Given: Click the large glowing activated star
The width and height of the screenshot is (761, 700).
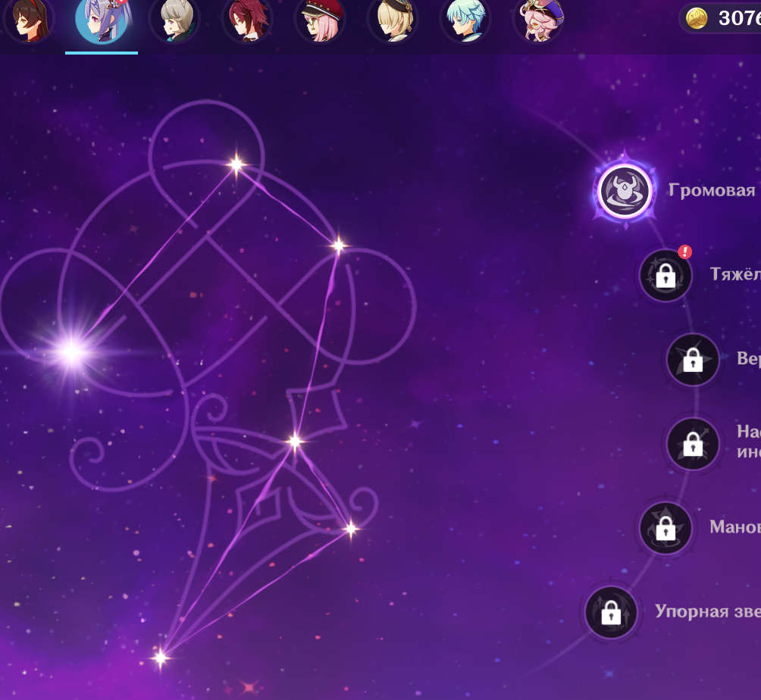Looking at the screenshot, I should (71, 352).
